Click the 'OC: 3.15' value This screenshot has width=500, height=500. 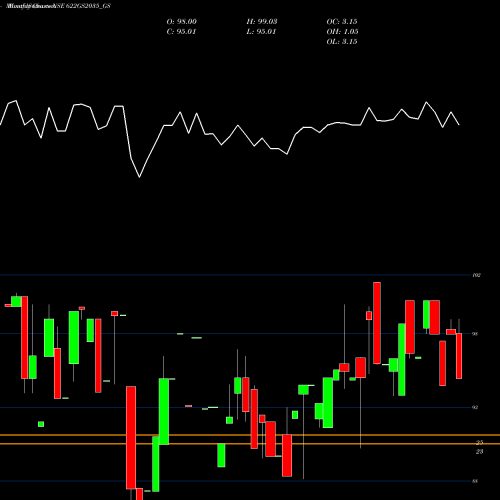pos(342,22)
